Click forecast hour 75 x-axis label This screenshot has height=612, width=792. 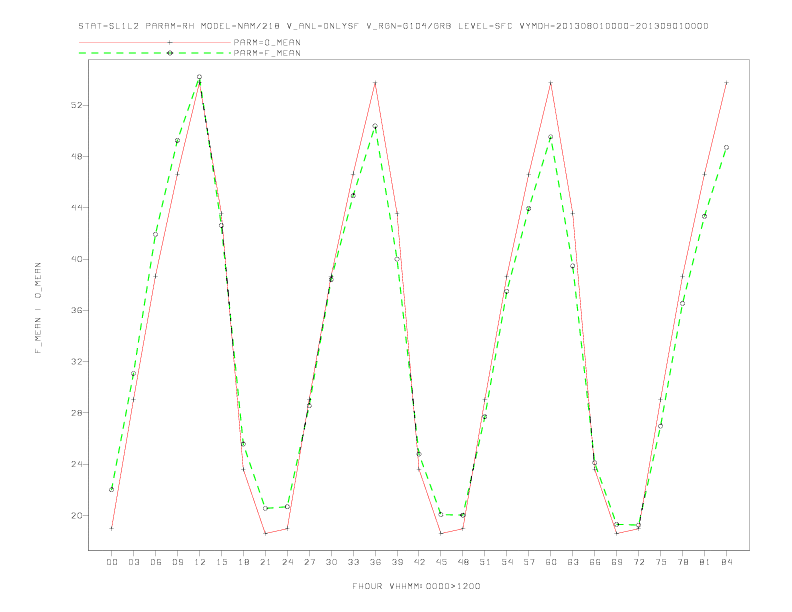(x=661, y=562)
